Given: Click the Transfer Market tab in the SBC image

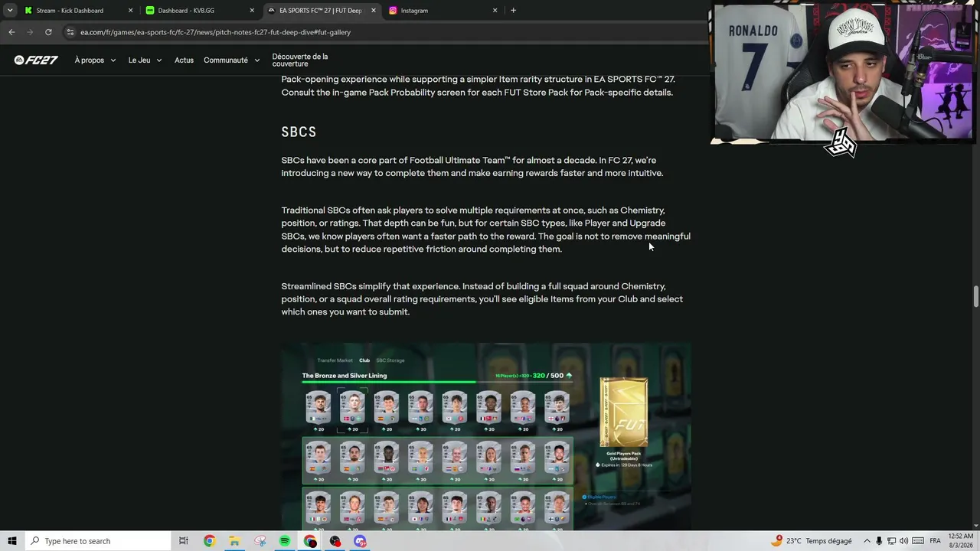Looking at the screenshot, I should [335, 360].
